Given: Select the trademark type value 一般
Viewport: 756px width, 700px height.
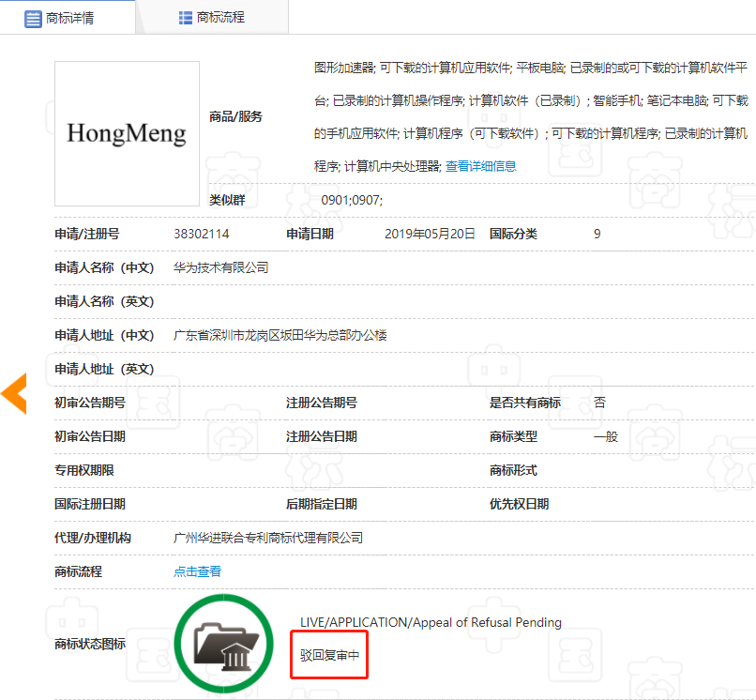Looking at the screenshot, I should (x=606, y=436).
